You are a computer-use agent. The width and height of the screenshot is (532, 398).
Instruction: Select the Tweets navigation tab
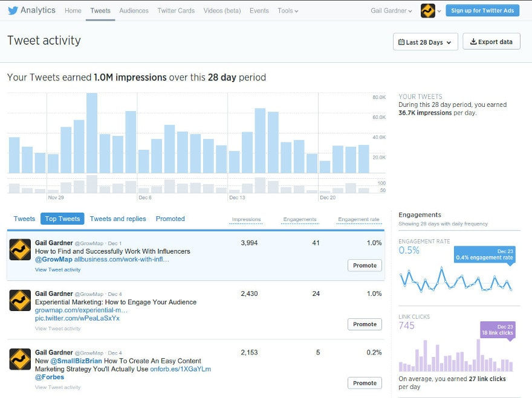click(x=100, y=10)
